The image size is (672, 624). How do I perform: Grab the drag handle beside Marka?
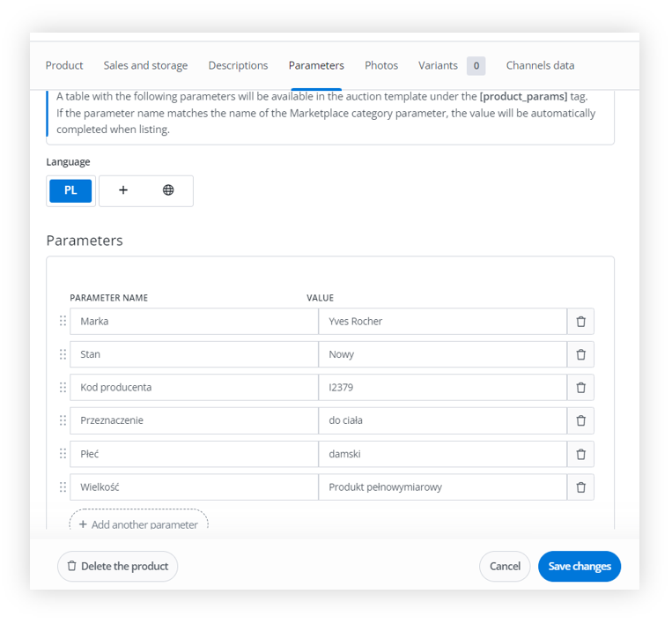click(63, 321)
